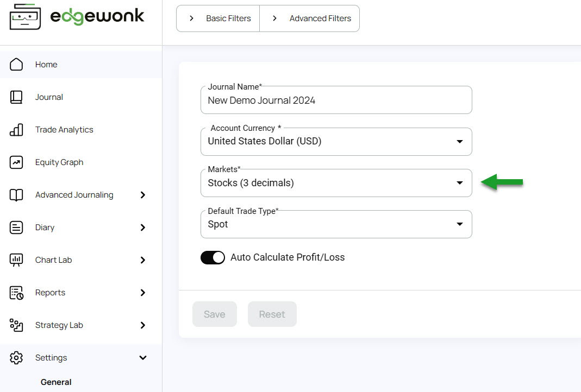Click the Diary icon in sidebar
The width and height of the screenshot is (581, 392).
tap(16, 227)
